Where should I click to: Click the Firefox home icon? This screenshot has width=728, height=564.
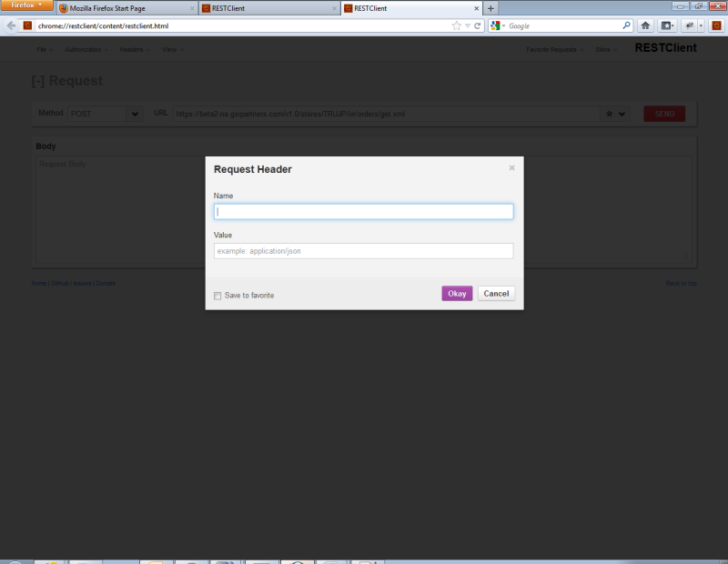click(645, 25)
